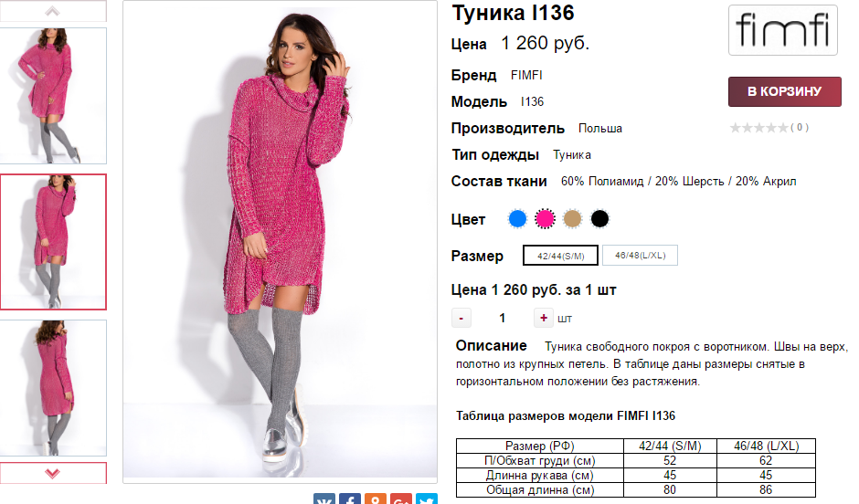Screen dimensions: 859x504
Task: Share product on VK
Action: coord(323,499)
